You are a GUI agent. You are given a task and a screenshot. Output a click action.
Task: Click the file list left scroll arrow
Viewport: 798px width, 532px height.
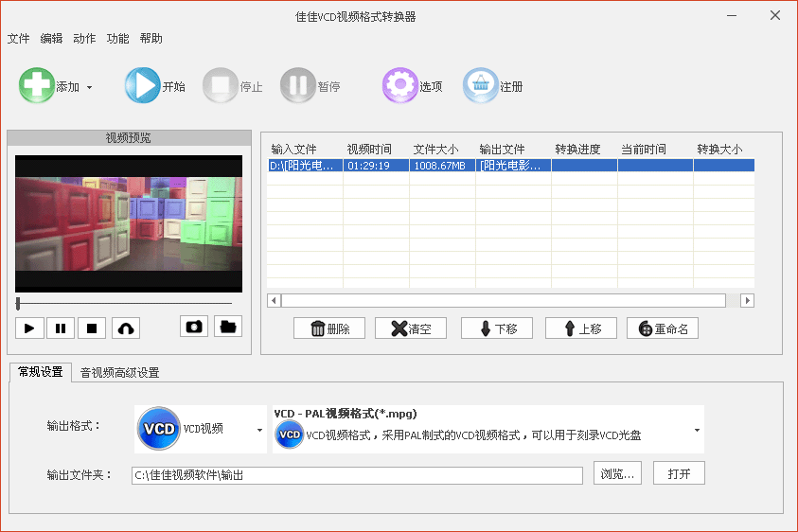coord(275,300)
